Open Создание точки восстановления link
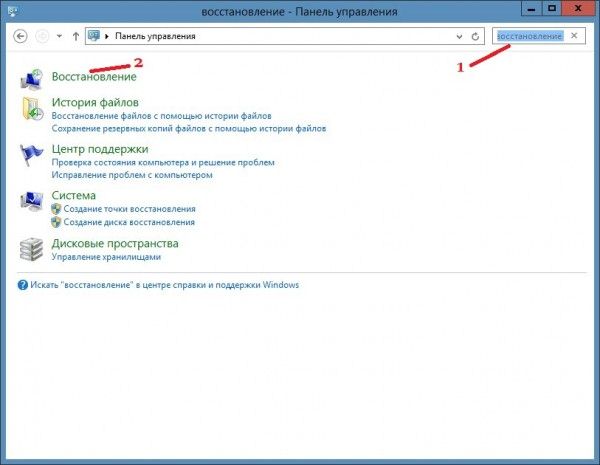Screen dimensions: 600x465 click(x=129, y=209)
